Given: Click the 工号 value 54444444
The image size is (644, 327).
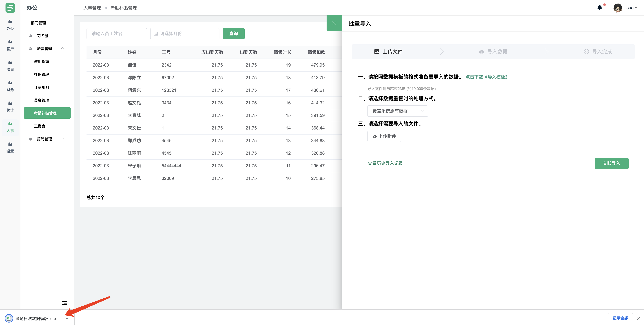Looking at the screenshot, I should pos(171,166).
